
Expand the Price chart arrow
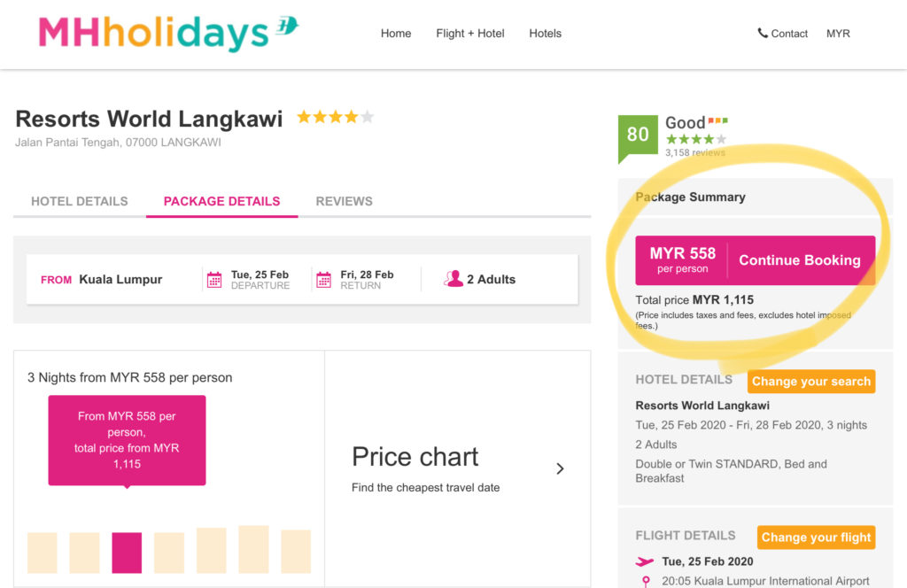tap(560, 468)
